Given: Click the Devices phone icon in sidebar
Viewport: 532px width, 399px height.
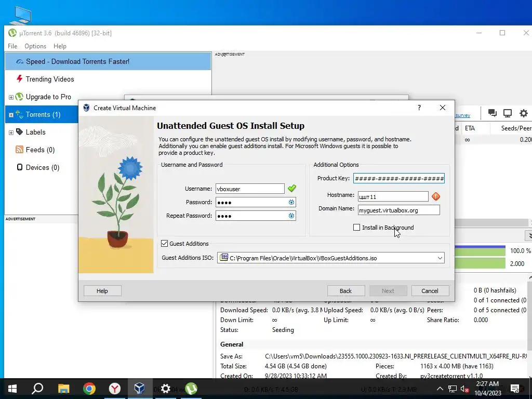Looking at the screenshot, I should [x=20, y=167].
